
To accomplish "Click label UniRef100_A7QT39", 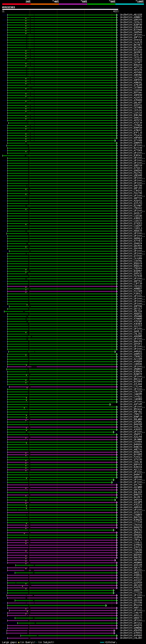I will 131,123.
